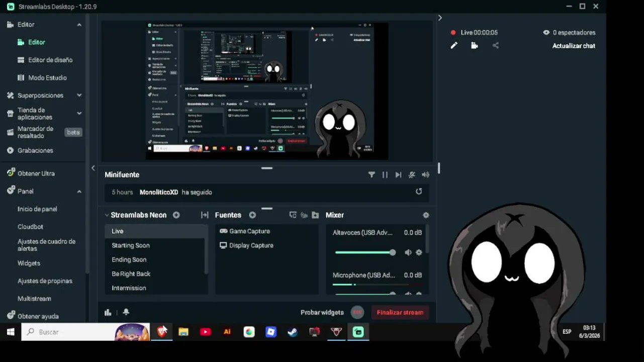Expand the Superposiciones menu
644x362 pixels.
pos(79,95)
